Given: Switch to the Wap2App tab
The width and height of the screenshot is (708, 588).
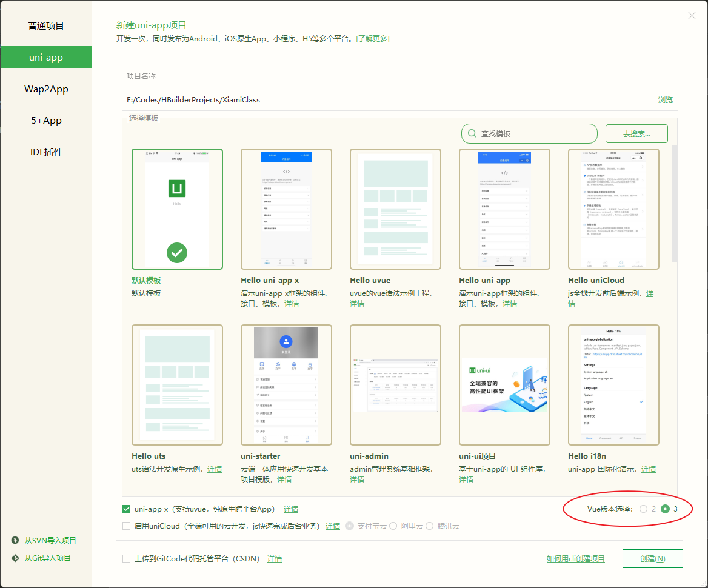Looking at the screenshot, I should tap(46, 89).
